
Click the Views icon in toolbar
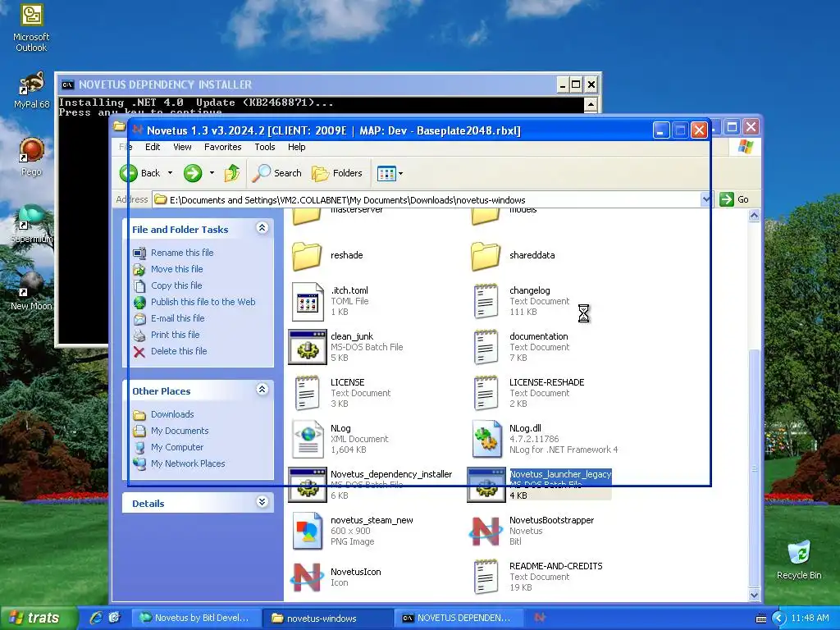(x=386, y=173)
